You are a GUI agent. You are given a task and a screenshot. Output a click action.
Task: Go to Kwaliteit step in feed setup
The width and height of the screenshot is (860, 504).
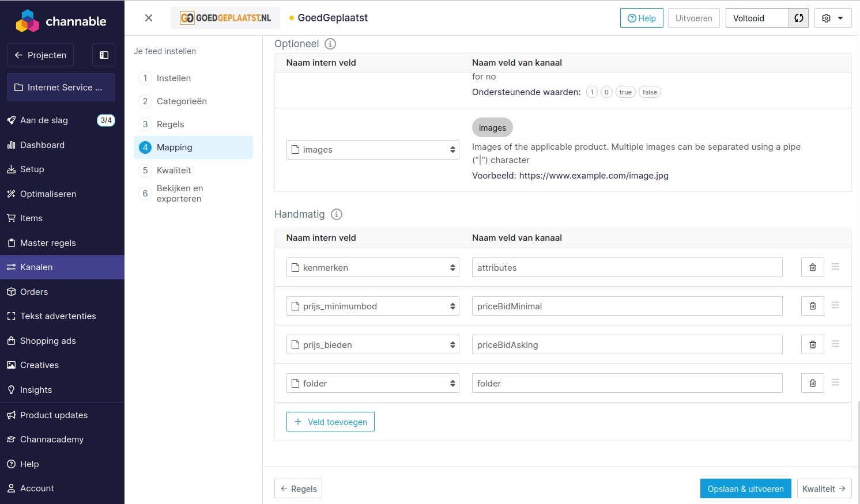point(173,170)
